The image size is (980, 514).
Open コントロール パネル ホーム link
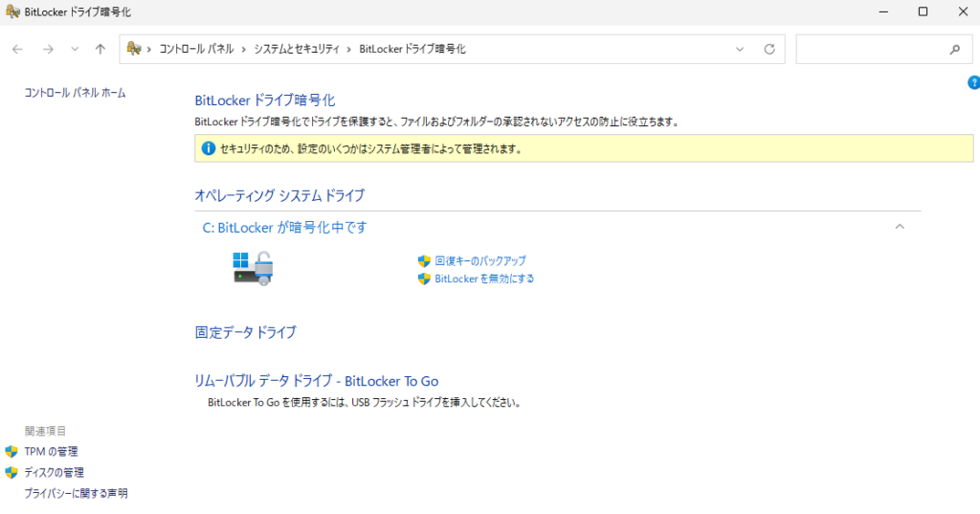(75, 93)
